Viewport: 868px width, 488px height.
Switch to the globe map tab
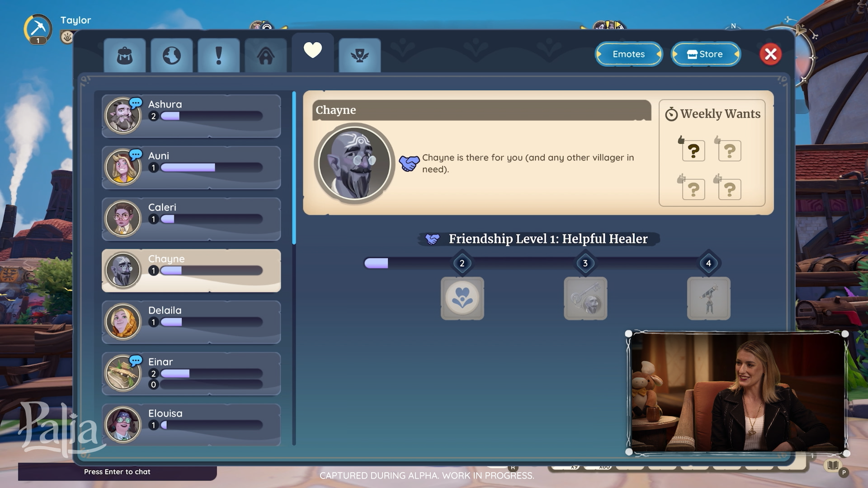[172, 56]
